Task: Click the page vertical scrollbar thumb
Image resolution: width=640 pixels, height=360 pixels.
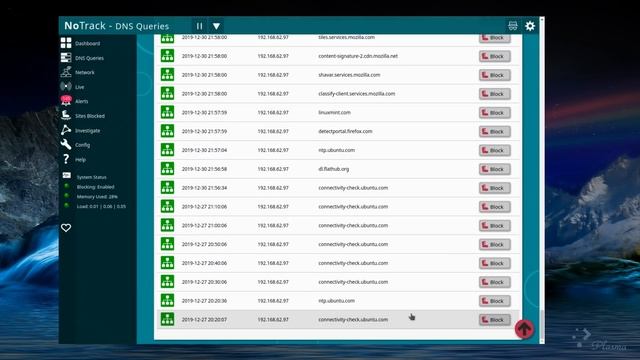Action: coord(542,324)
